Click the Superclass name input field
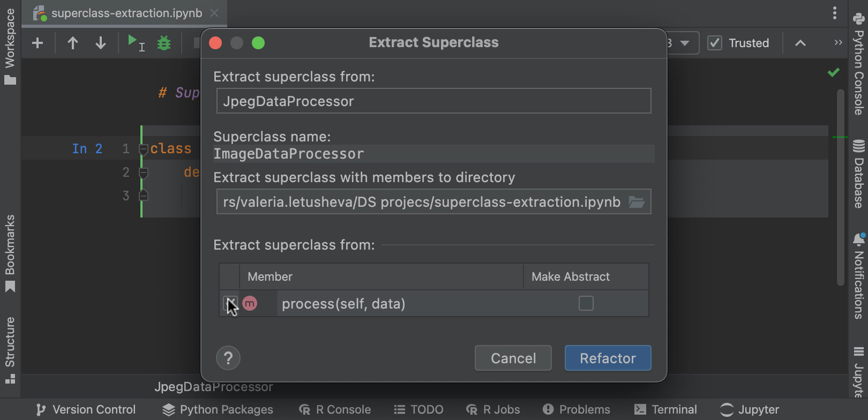This screenshot has width=868, height=420. point(433,154)
